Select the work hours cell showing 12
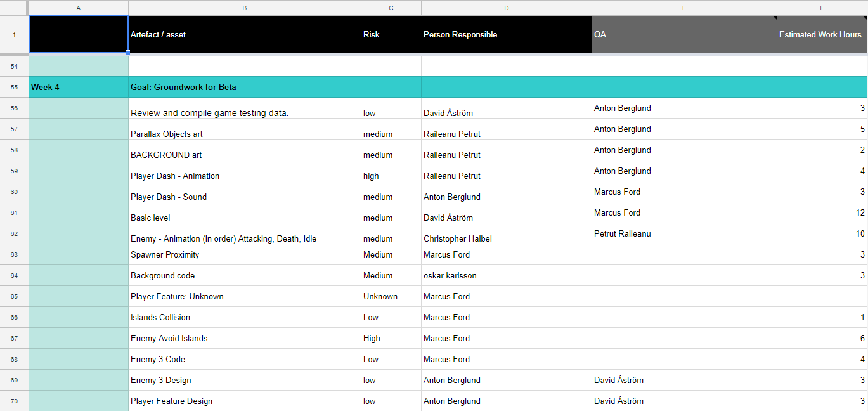This screenshot has width=868, height=411. coord(822,213)
